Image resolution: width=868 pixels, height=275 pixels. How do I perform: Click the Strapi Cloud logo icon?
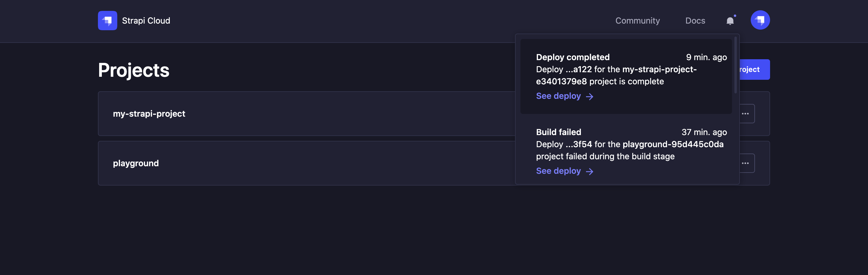point(107,21)
